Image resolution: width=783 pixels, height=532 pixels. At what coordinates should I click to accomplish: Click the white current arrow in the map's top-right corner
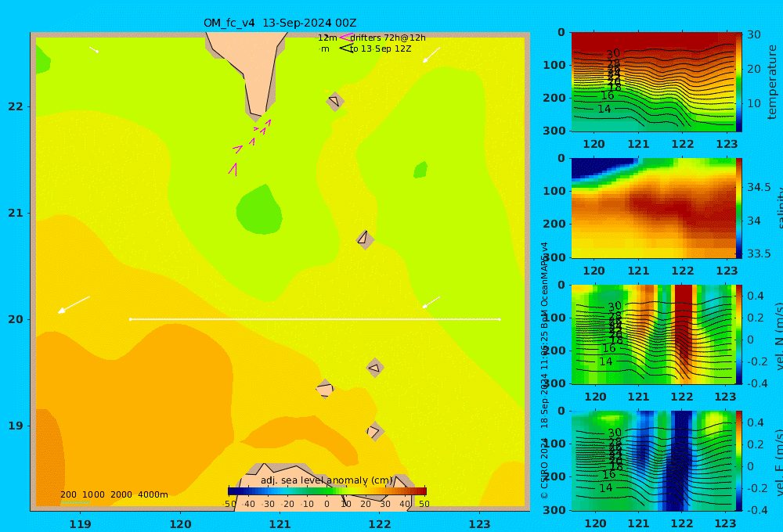point(431,55)
